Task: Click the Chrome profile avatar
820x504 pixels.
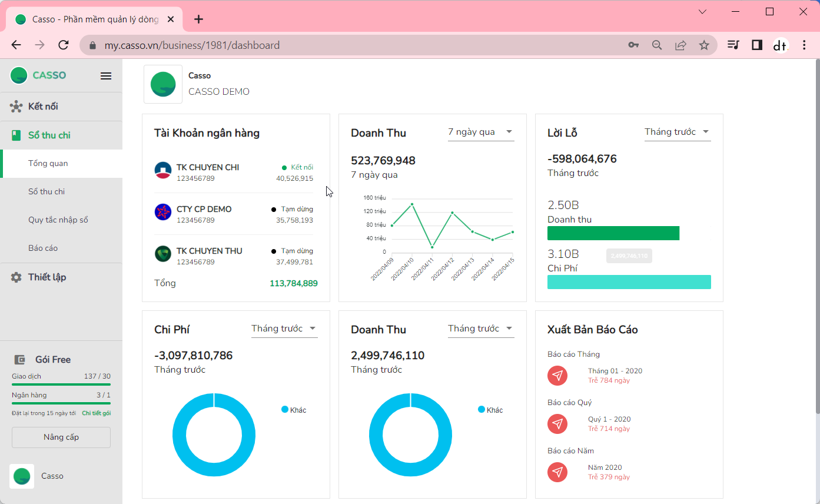Action: tap(781, 45)
